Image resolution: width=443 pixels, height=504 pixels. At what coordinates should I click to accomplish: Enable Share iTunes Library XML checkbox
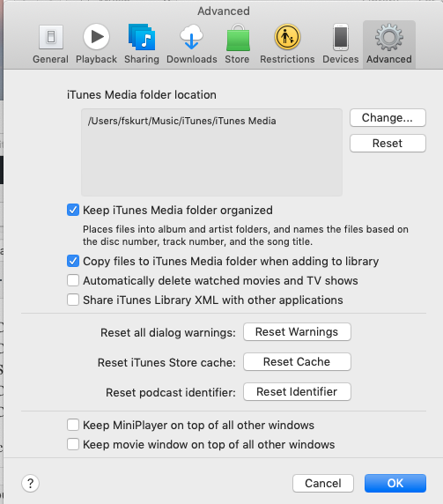pyautogui.click(x=73, y=300)
